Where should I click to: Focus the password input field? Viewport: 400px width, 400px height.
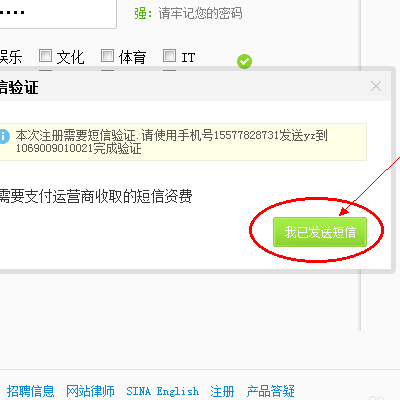(58, 13)
